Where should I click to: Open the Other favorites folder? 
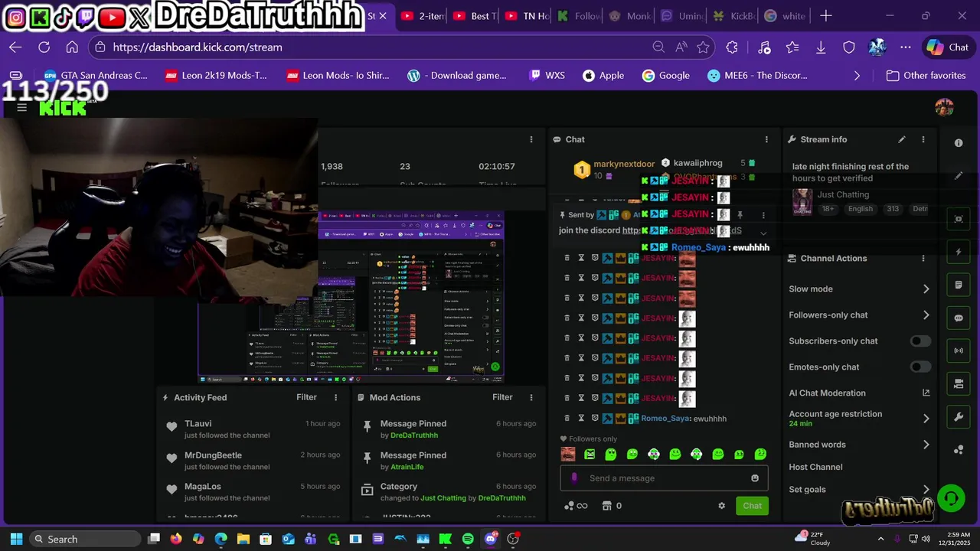pyautogui.click(x=926, y=76)
